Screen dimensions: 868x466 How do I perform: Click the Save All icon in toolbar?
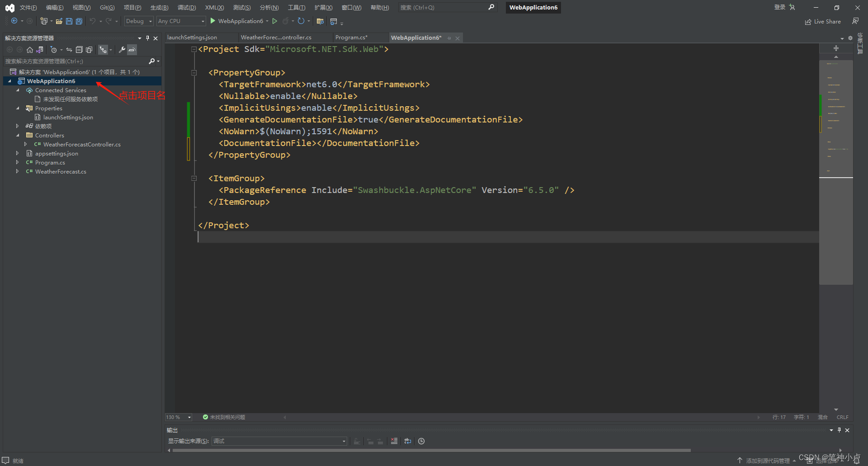pyautogui.click(x=79, y=21)
